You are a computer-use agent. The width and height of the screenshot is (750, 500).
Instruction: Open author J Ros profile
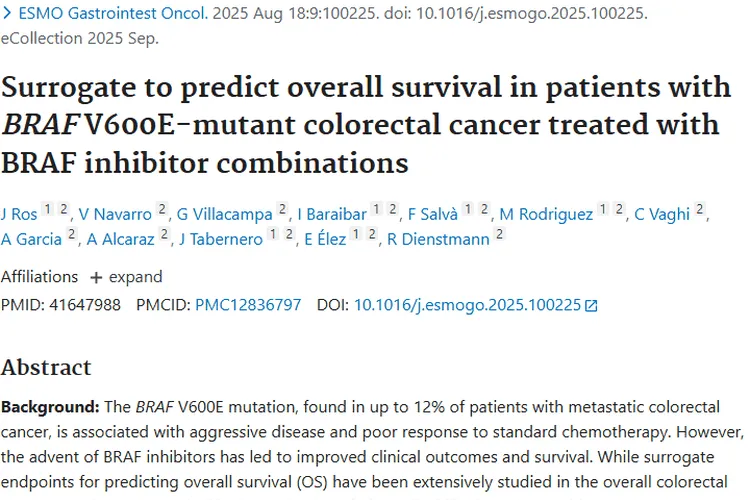(x=18, y=214)
